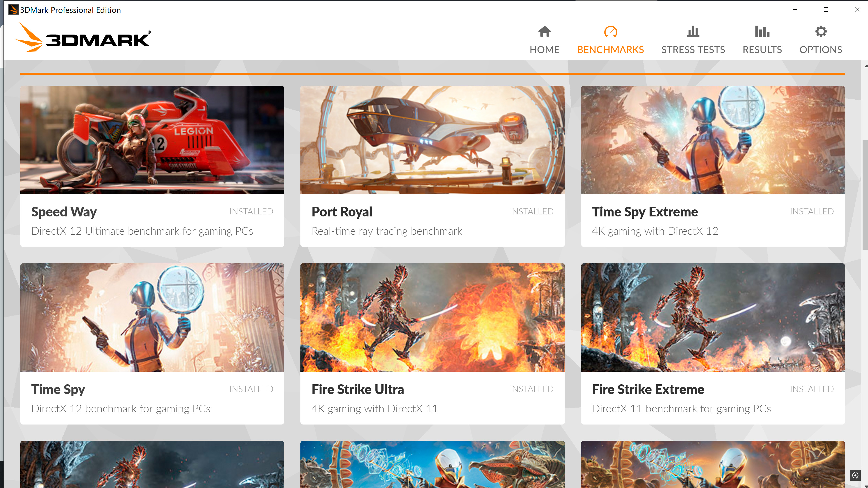Click the vertical scrollbar thumb

(x=865, y=194)
